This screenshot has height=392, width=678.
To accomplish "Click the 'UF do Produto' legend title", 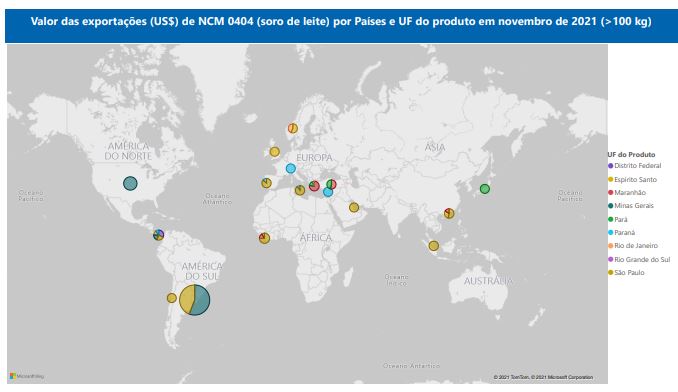I will tap(631, 154).
